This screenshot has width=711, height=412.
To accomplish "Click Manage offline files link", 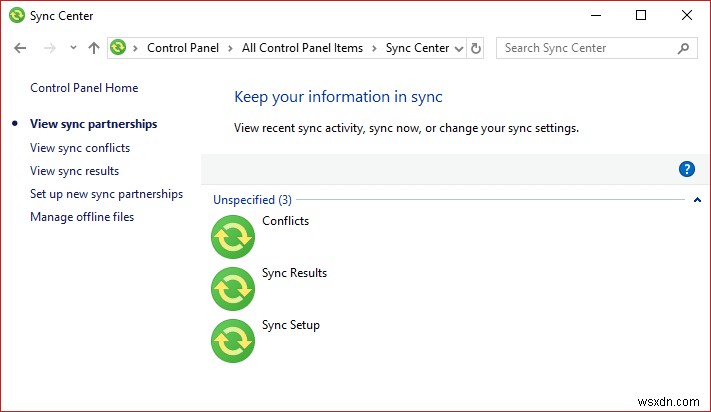I will tap(82, 217).
